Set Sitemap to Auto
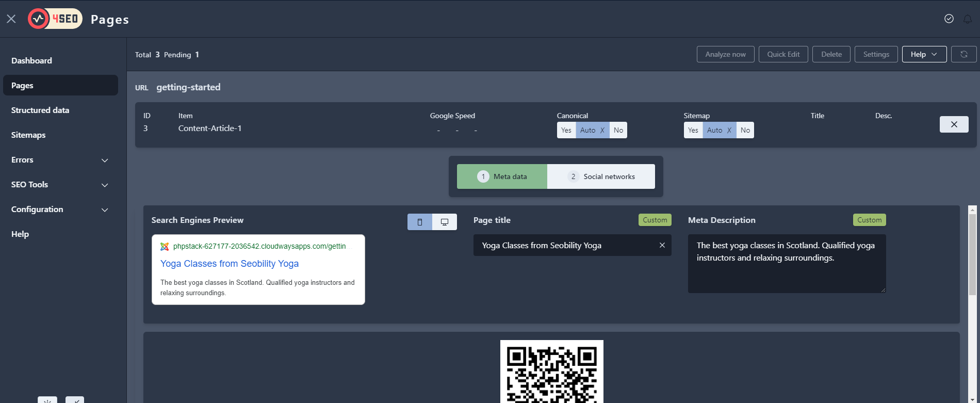The image size is (980, 403). [x=719, y=130]
